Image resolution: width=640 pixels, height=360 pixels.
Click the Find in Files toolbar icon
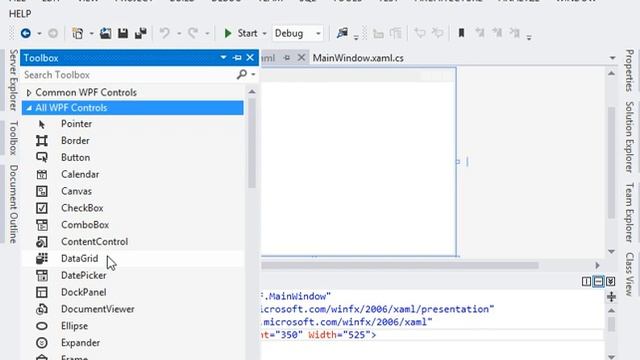[x=342, y=33]
